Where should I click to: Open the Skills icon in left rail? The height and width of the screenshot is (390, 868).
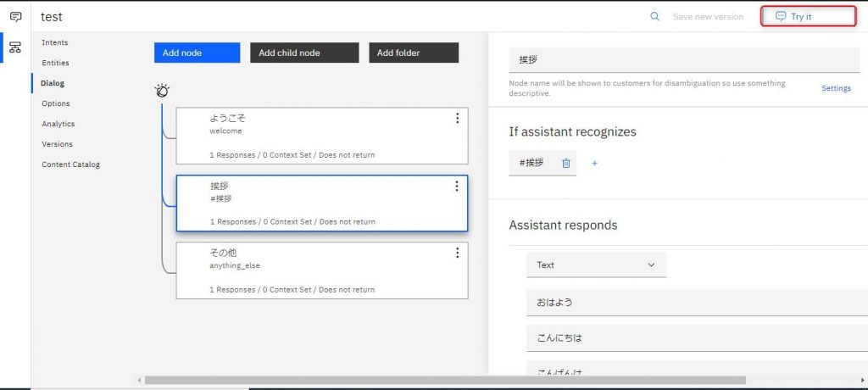pos(15,47)
